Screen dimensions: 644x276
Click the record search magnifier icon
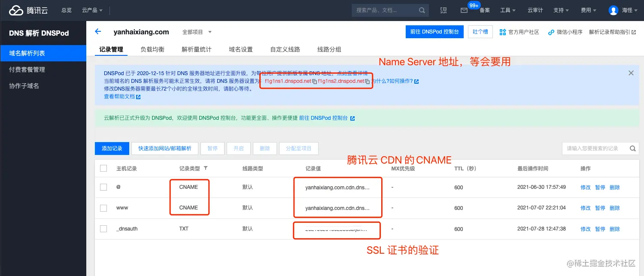(x=632, y=149)
